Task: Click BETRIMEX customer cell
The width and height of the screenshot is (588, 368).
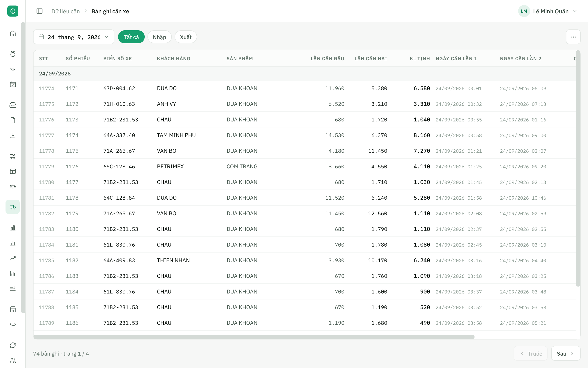Action: (170, 167)
